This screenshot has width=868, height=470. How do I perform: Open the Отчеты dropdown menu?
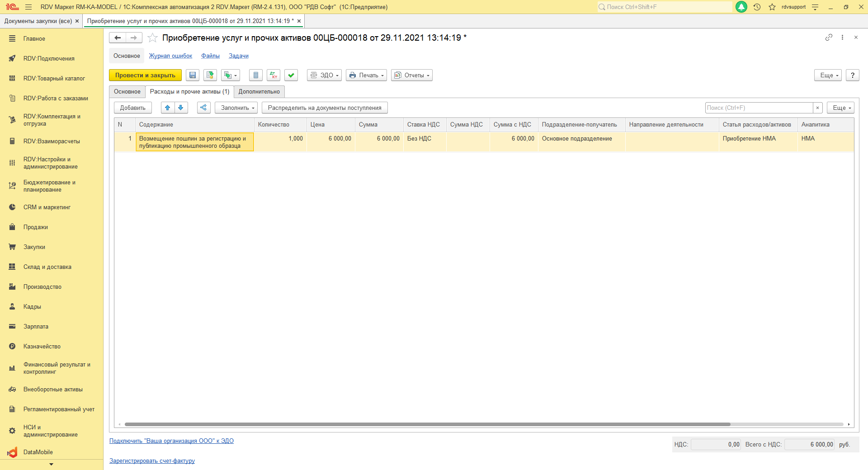[411, 75]
